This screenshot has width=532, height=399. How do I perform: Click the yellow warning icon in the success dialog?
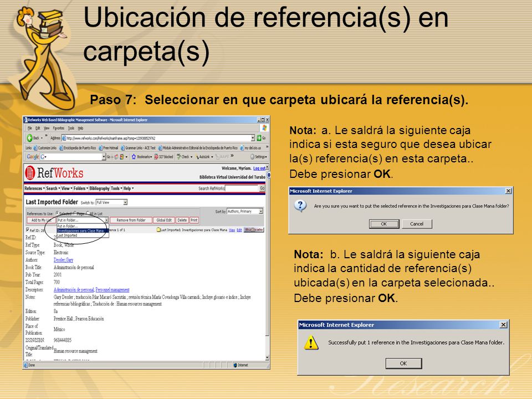click(311, 342)
